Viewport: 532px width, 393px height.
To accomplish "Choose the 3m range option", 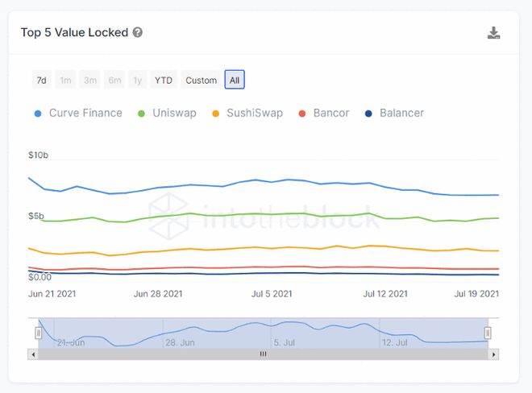I will click(90, 81).
